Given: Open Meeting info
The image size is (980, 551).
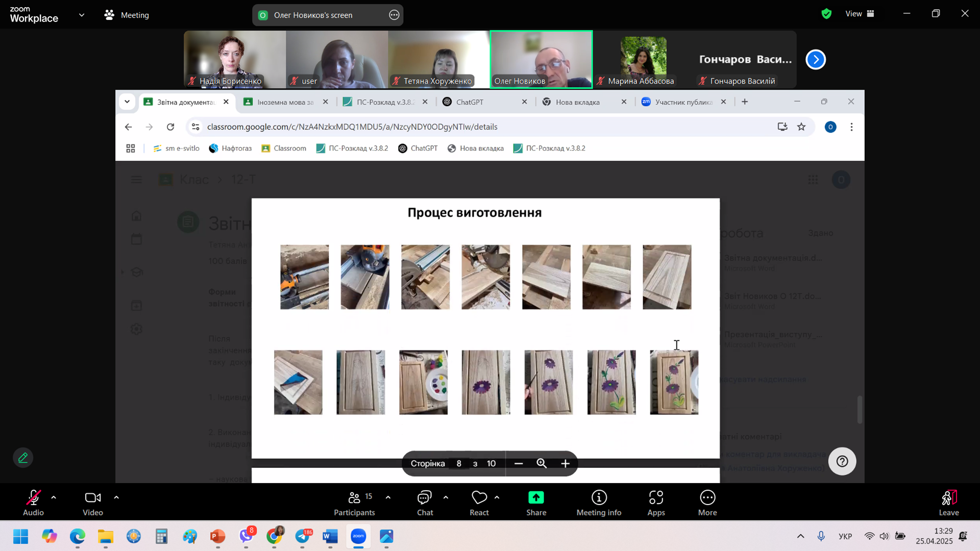Looking at the screenshot, I should click(x=599, y=503).
